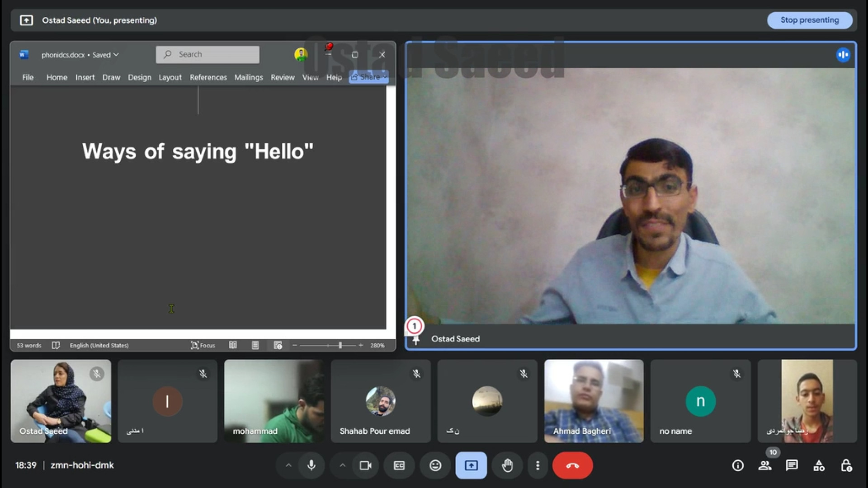Toggle closed captions

click(x=399, y=465)
